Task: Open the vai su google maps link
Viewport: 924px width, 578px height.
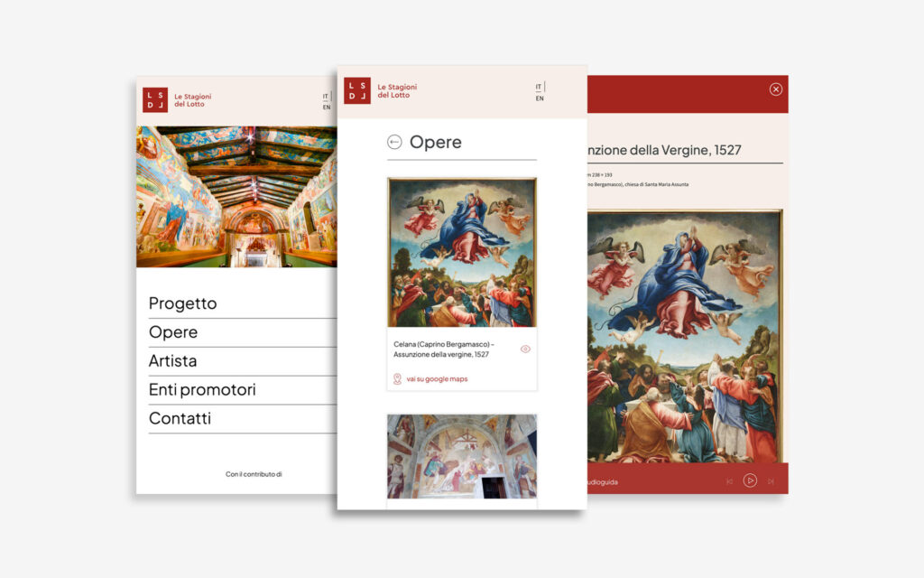Action: (437, 379)
